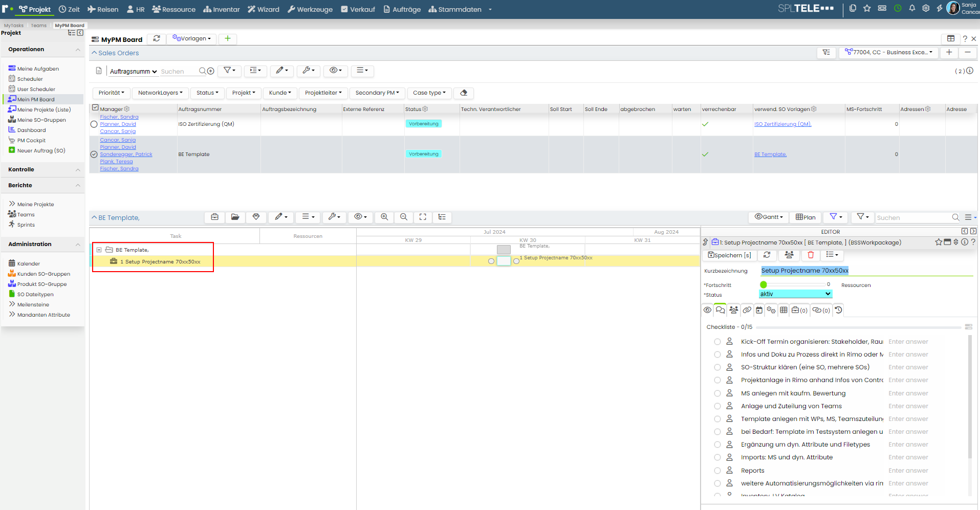980x510 pixels.
Task: Open the aktiv Status dropdown in Editor
Action: (x=795, y=294)
